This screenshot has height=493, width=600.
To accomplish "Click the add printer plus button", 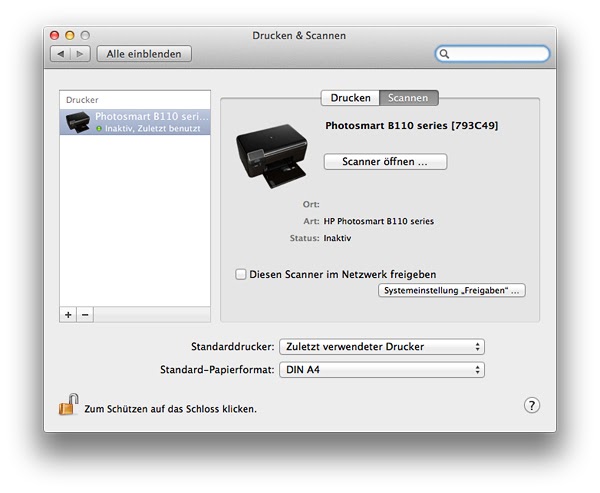I will tap(68, 315).
